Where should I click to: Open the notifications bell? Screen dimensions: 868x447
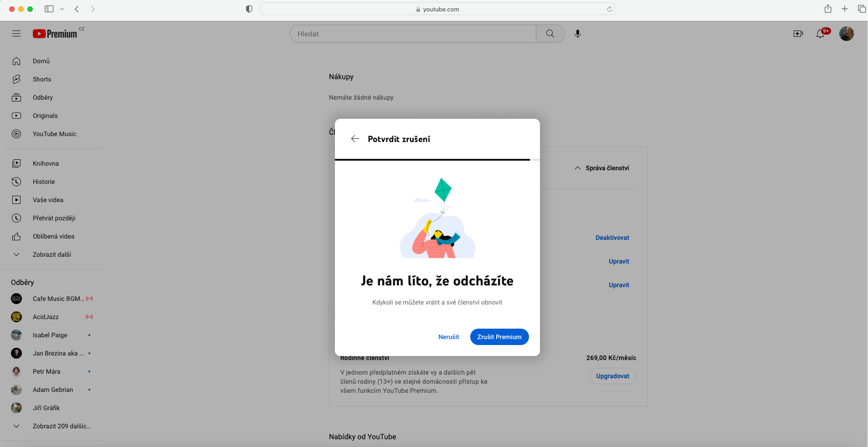820,34
